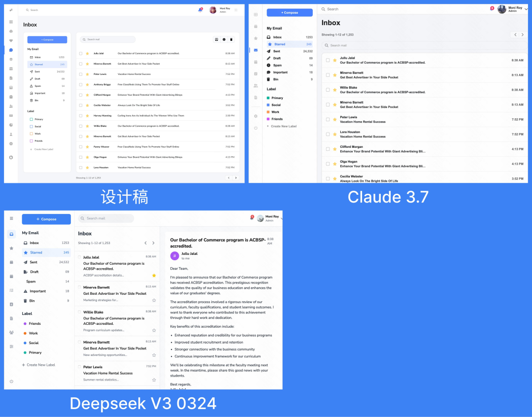The image size is (532, 417).
Task: Click Compose button in design draft panel
Action: (47, 40)
